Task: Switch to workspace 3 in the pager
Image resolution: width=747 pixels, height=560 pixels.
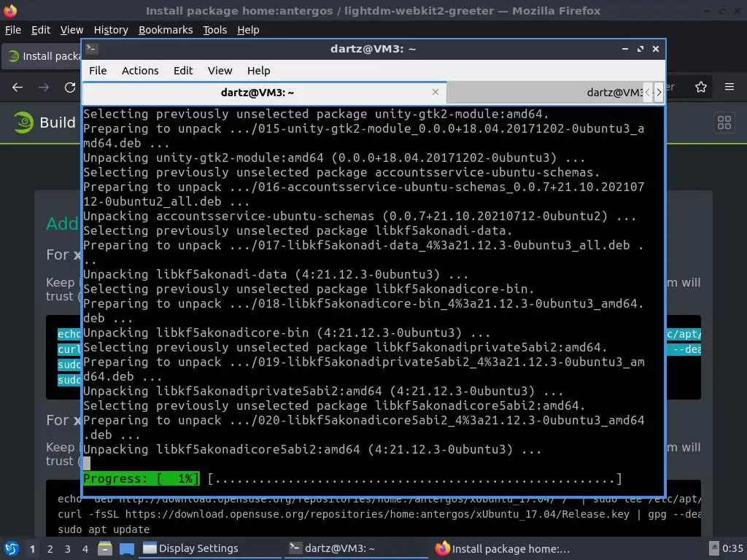Action: (68, 549)
